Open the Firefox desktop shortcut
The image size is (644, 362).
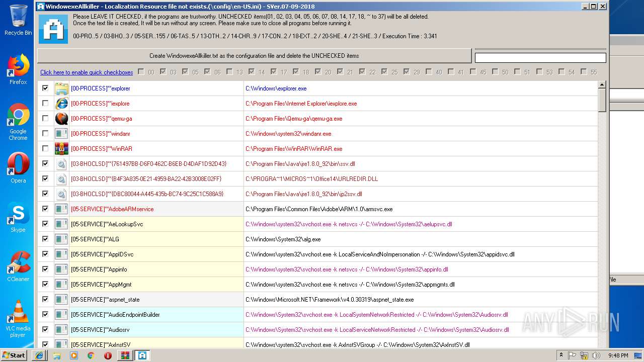18,70
